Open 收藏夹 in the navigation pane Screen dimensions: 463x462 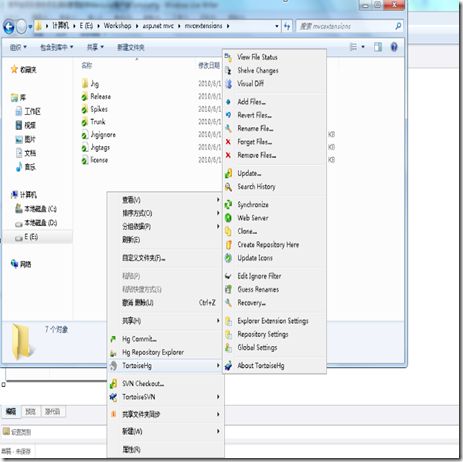[x=24, y=69]
